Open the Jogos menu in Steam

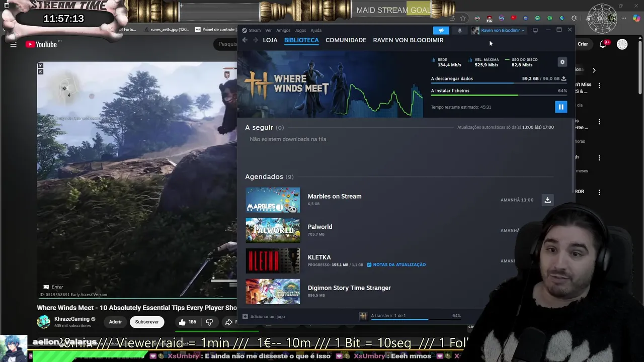coord(300,30)
